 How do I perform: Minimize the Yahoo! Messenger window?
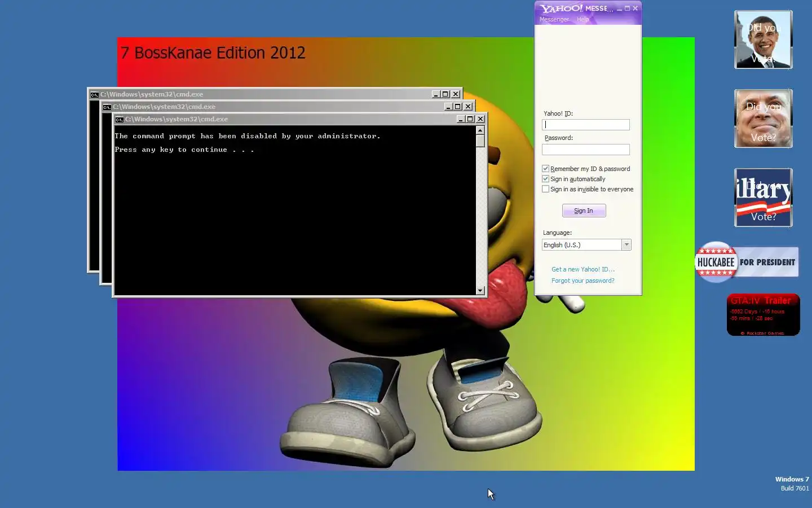(x=619, y=8)
